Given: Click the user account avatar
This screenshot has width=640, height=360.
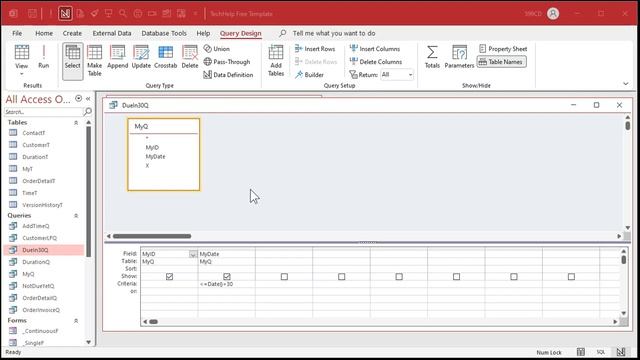Looking at the screenshot, I should (x=553, y=13).
